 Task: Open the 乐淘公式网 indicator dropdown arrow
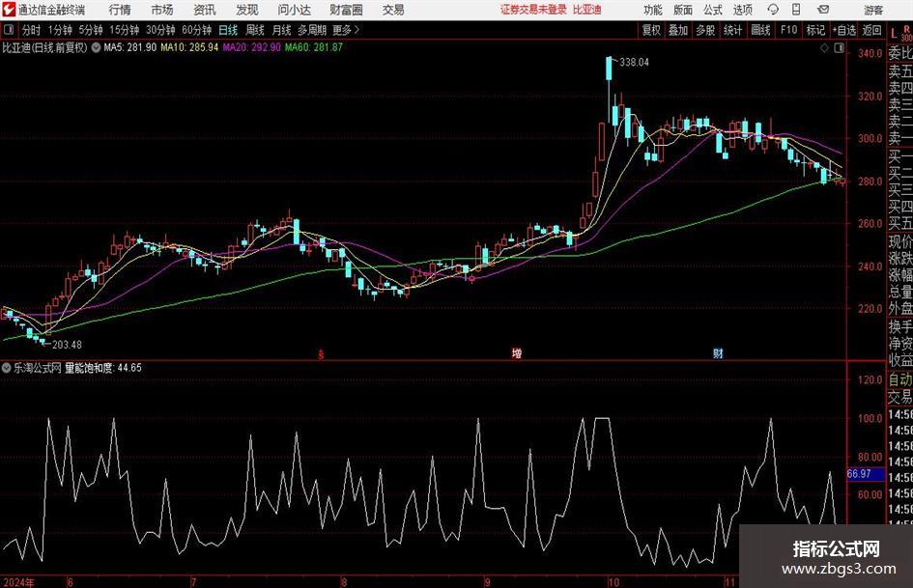point(7,368)
